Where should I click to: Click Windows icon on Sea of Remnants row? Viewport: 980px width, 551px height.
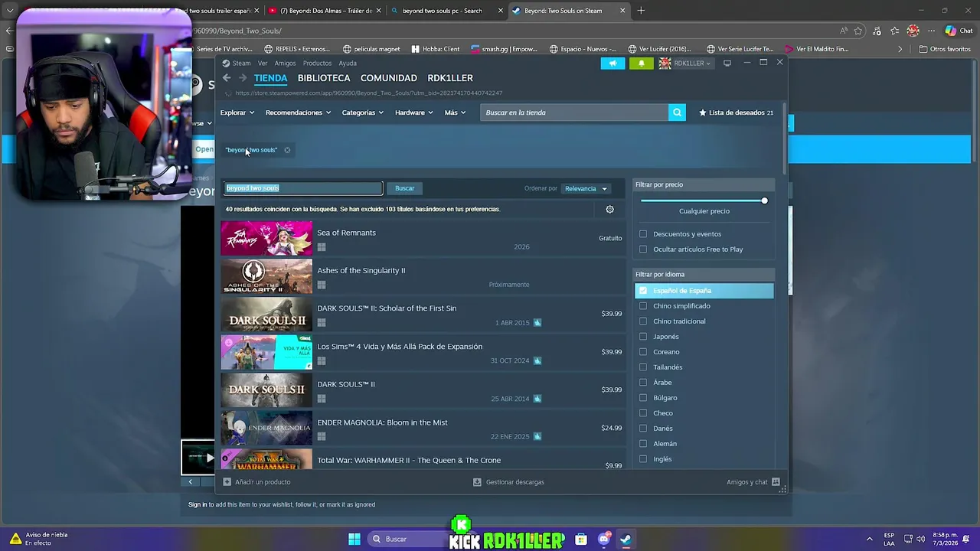tap(322, 247)
